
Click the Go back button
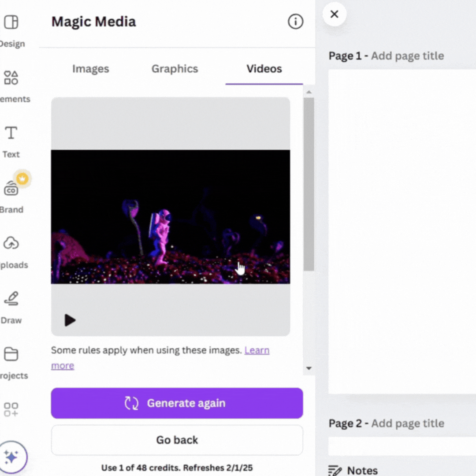(177, 440)
